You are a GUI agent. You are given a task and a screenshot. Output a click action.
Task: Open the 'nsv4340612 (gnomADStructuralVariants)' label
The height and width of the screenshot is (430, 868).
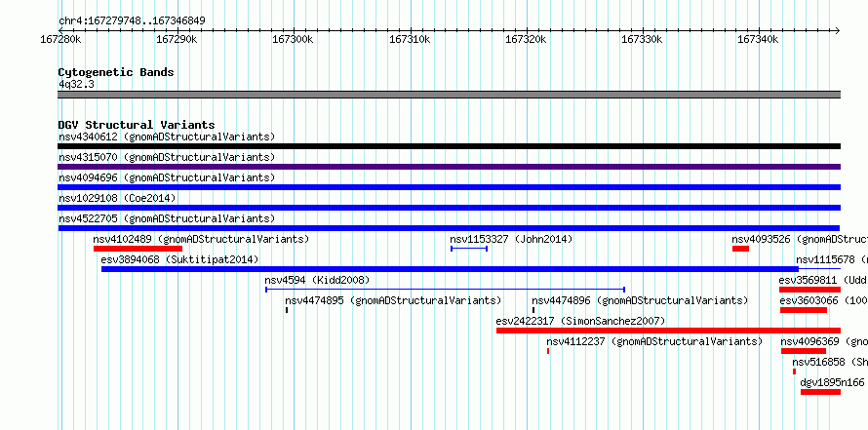(167, 137)
